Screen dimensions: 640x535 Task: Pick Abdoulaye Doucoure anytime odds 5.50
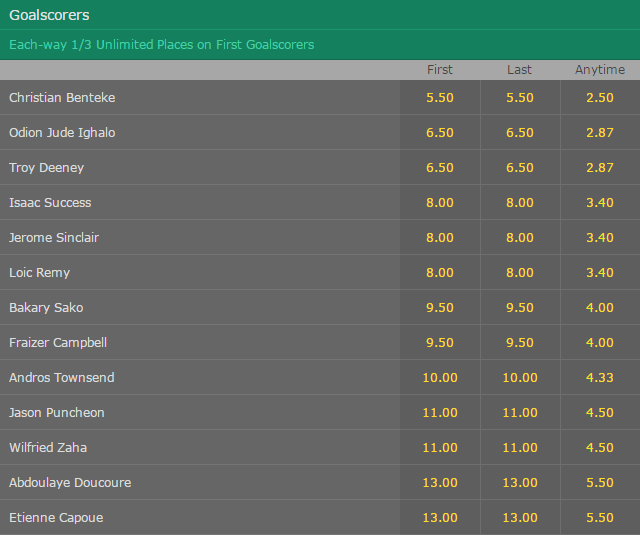tap(600, 482)
